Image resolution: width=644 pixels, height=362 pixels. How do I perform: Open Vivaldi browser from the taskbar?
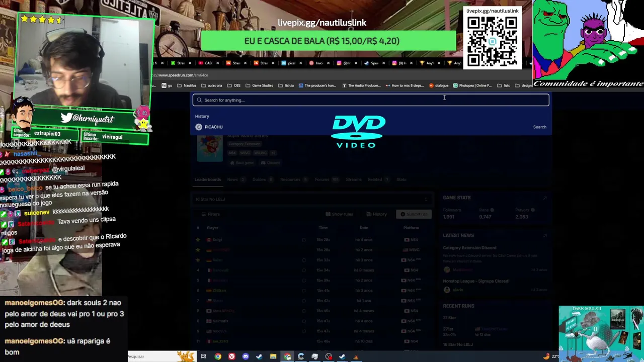[231, 356]
